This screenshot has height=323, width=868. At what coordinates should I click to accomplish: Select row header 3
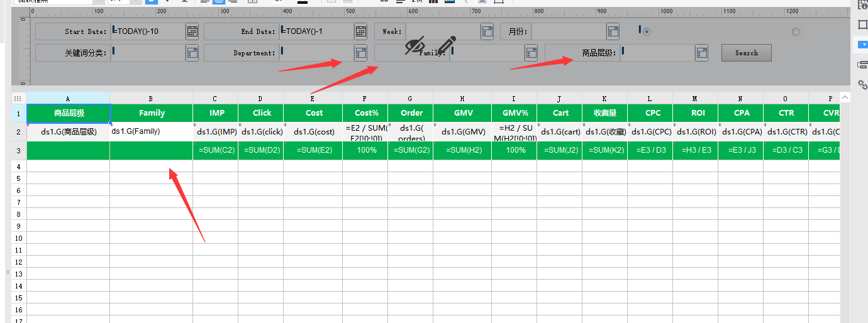click(x=19, y=151)
